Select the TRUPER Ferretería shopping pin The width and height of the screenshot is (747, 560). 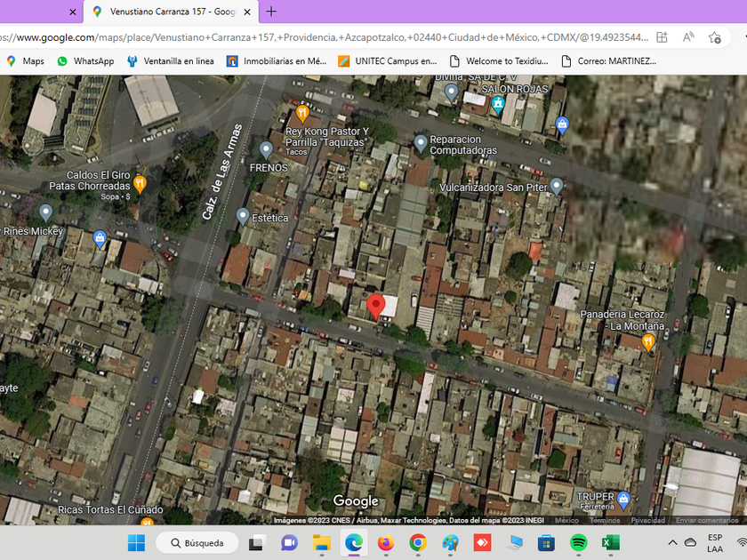pos(623,500)
